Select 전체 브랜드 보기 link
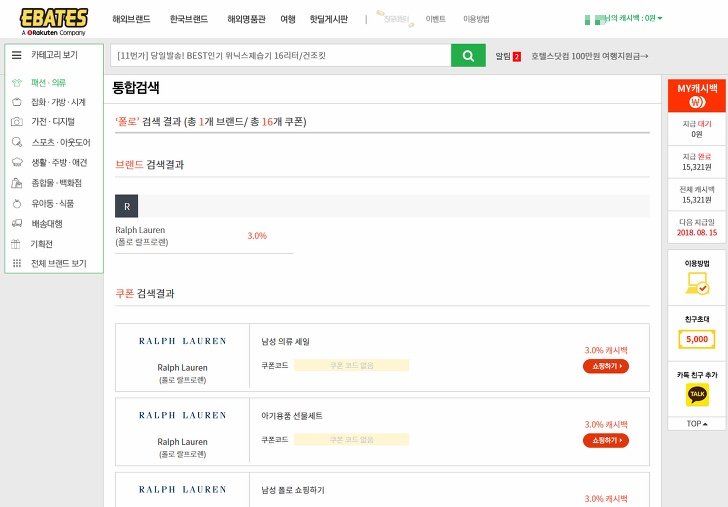Viewport: 728px width, 507px height. (58, 263)
